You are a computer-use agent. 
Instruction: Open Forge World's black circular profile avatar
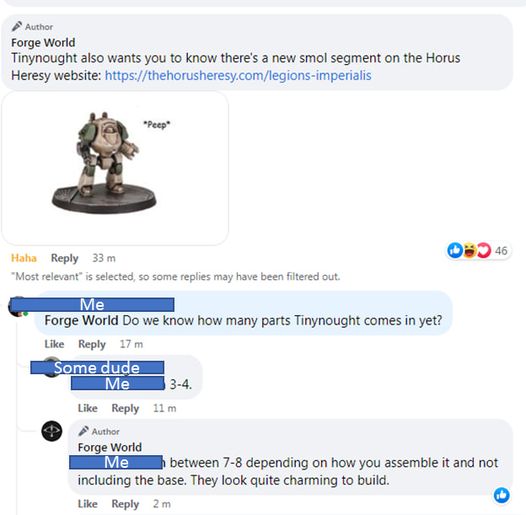pos(52,431)
